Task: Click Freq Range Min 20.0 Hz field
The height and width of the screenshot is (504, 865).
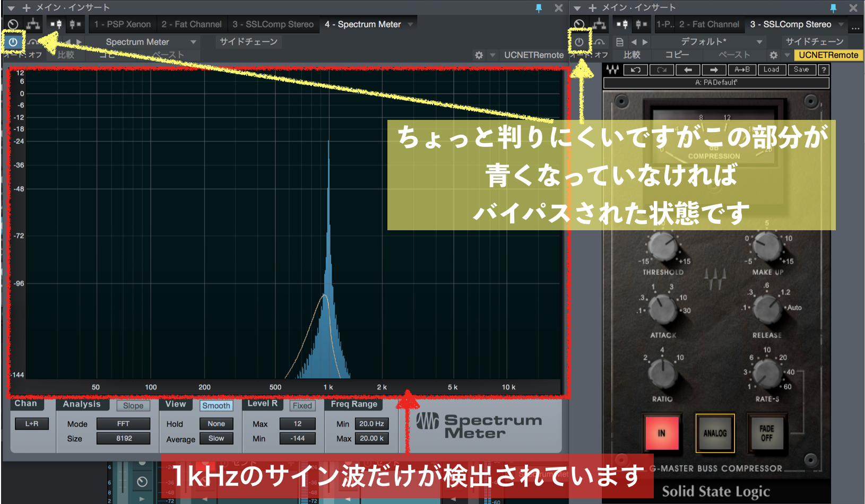Action: click(x=371, y=424)
